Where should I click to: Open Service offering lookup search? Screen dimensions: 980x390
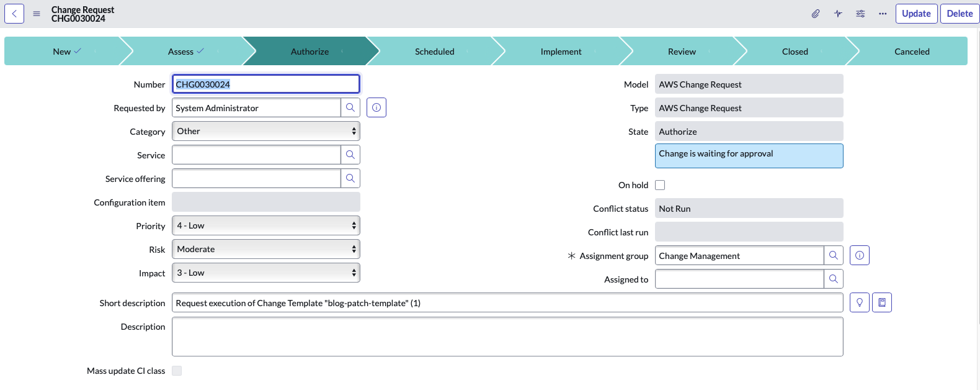click(350, 178)
